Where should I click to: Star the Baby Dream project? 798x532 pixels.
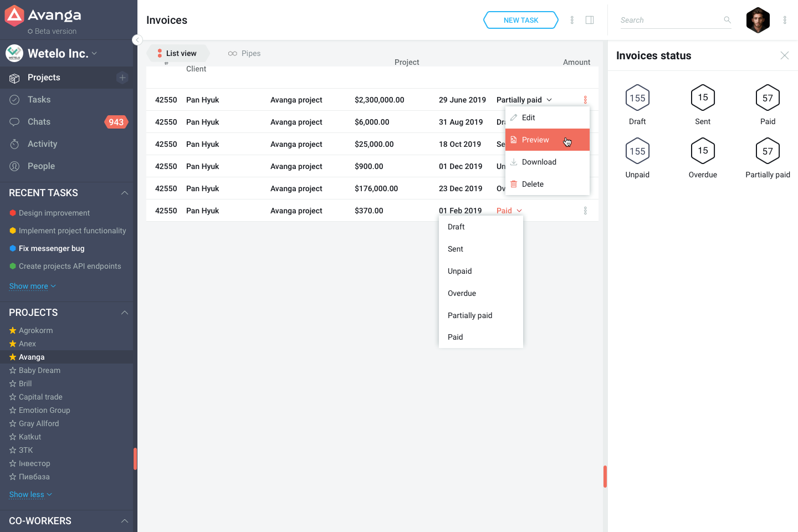13,370
